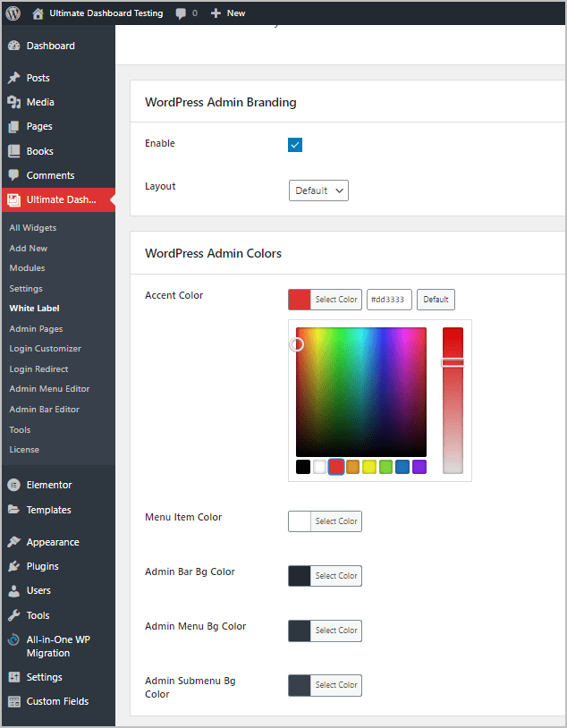Click the Tools wrench icon

point(14,615)
